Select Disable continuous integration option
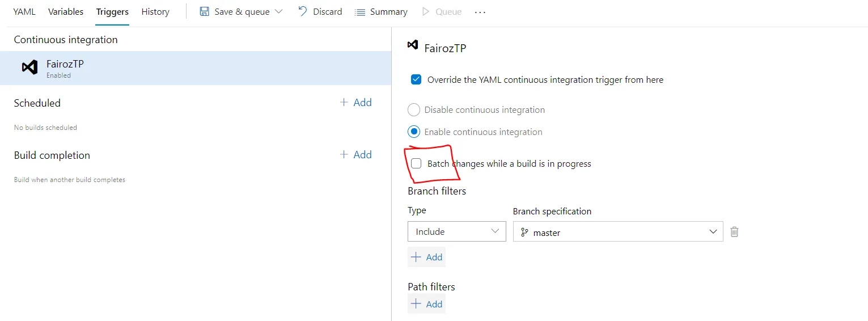This screenshot has width=868, height=321. 414,110
